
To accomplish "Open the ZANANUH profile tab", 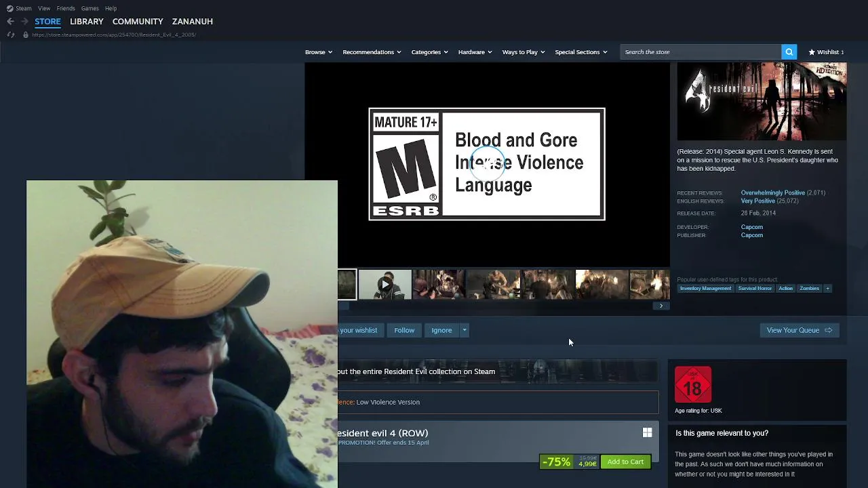I will pyautogui.click(x=193, y=21).
